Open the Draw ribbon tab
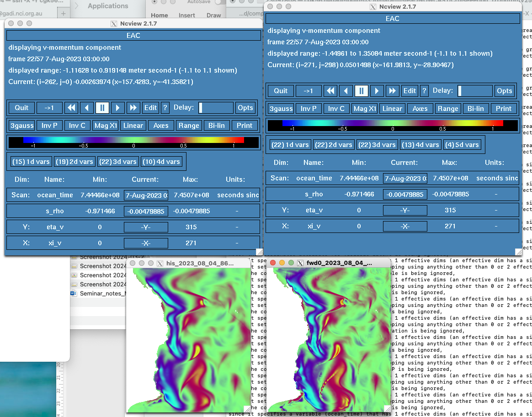532x417 pixels. pos(213,15)
